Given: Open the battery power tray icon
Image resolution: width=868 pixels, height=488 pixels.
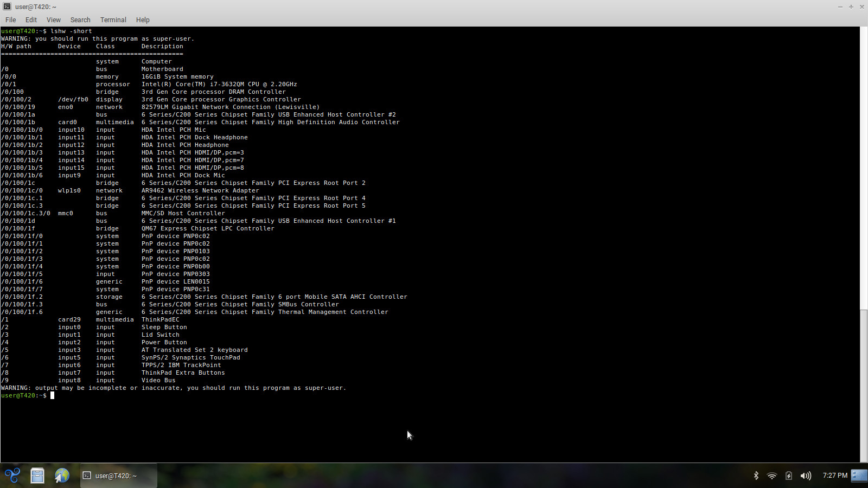Looking at the screenshot, I should tap(789, 476).
